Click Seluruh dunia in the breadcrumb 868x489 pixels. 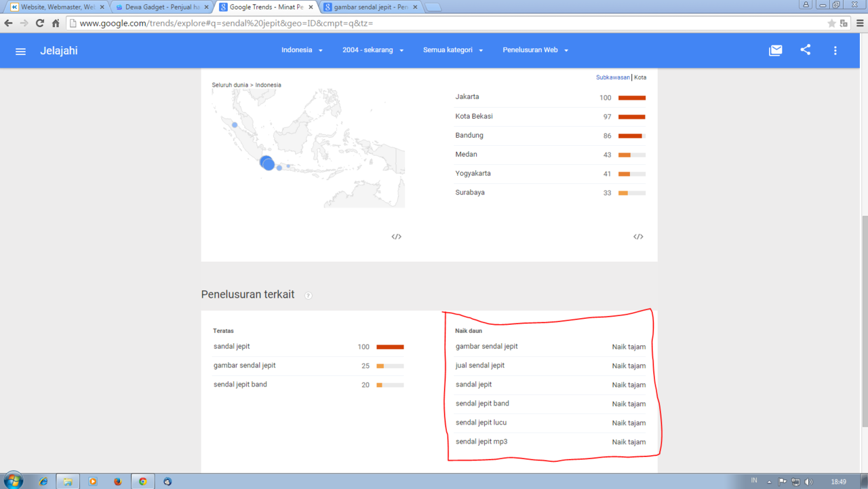[231, 85]
